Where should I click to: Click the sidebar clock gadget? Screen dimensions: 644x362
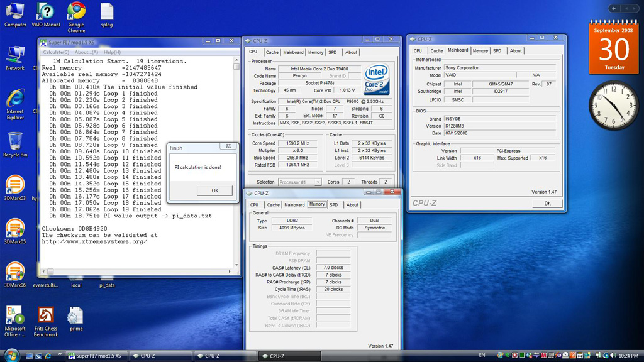point(613,106)
